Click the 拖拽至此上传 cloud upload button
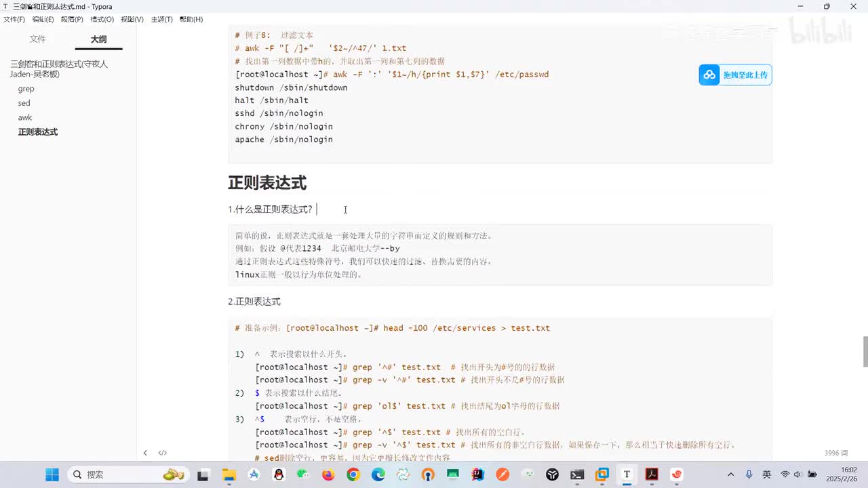 [x=735, y=75]
